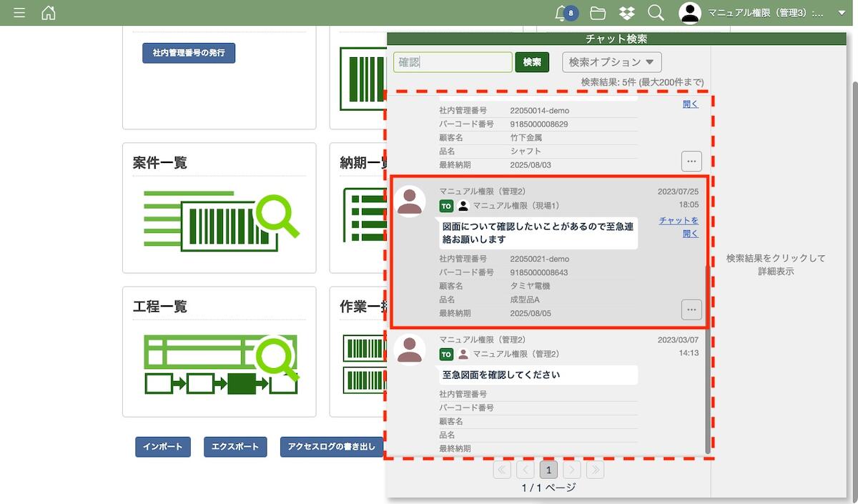Open the hamburger menu icon
The image size is (858, 504).
[19, 13]
